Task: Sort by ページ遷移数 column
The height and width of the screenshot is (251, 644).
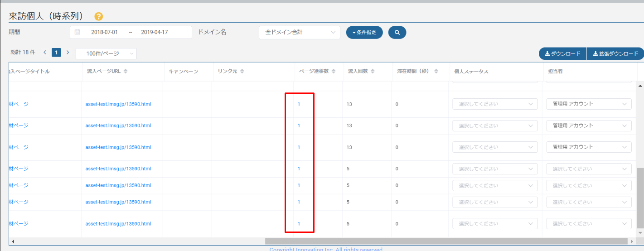Action: click(334, 72)
